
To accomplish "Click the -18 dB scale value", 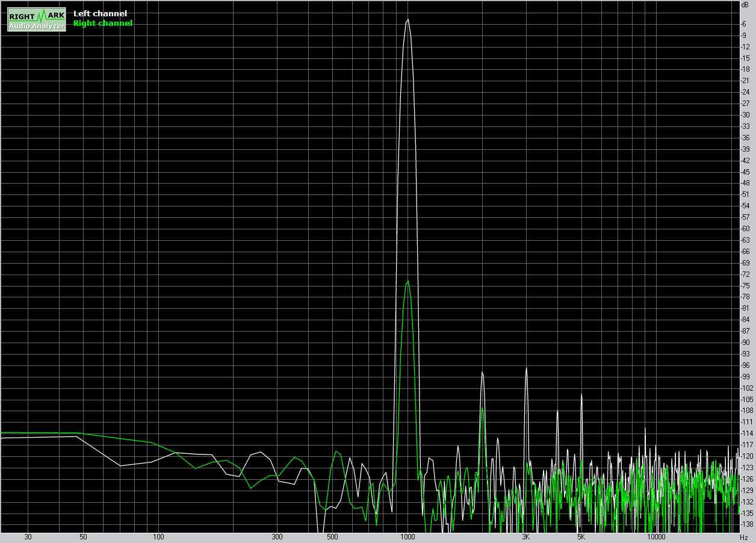I will tap(745, 69).
